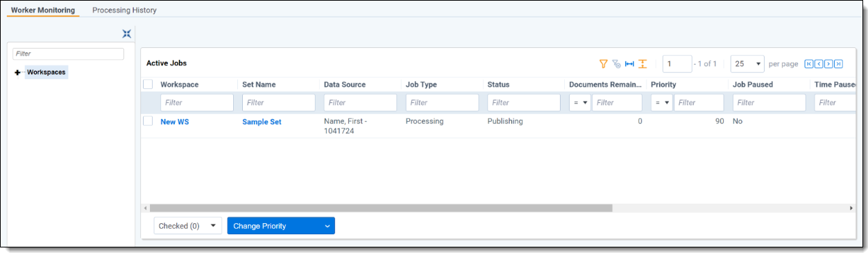Open the New WS workspace link

coord(174,122)
